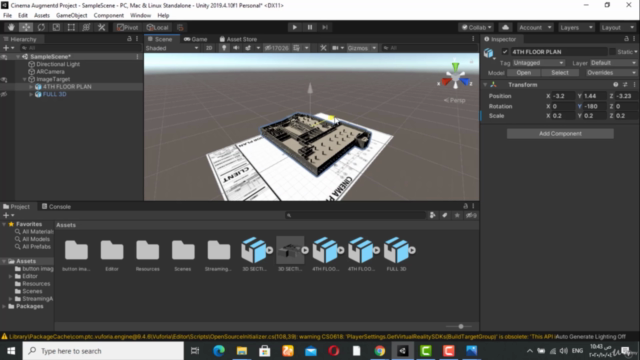
Task: Click the Step frame button
Action: coord(325,27)
